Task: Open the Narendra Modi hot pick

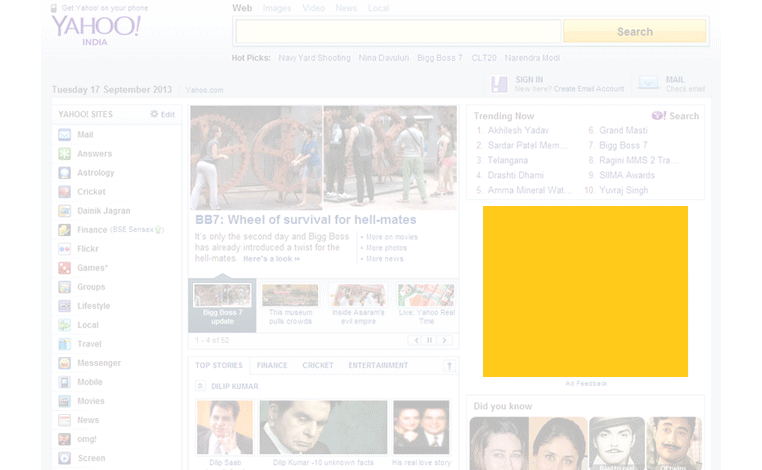Action: 532,58
